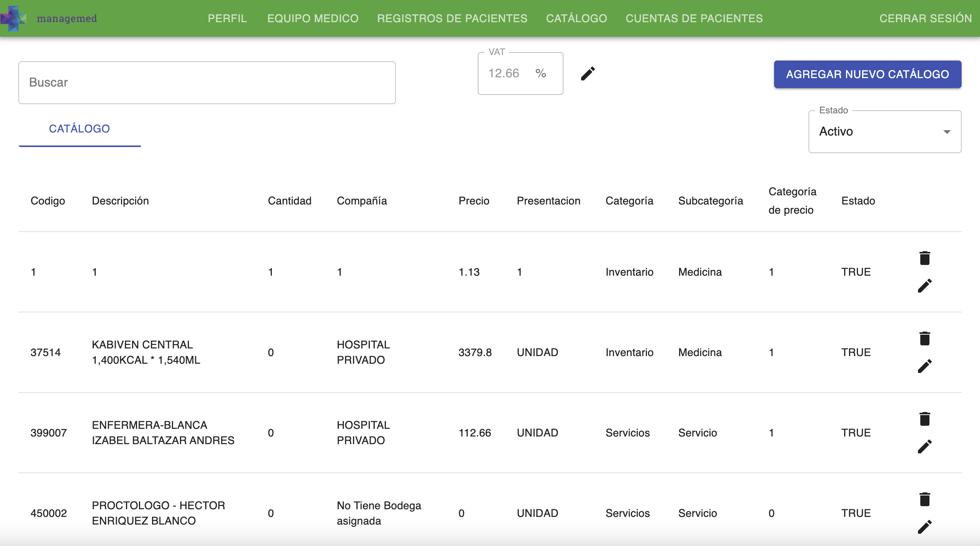Edit the ENFERMERA-BLANCA IZABEL row
This screenshot has height=546, width=980.
(924, 446)
